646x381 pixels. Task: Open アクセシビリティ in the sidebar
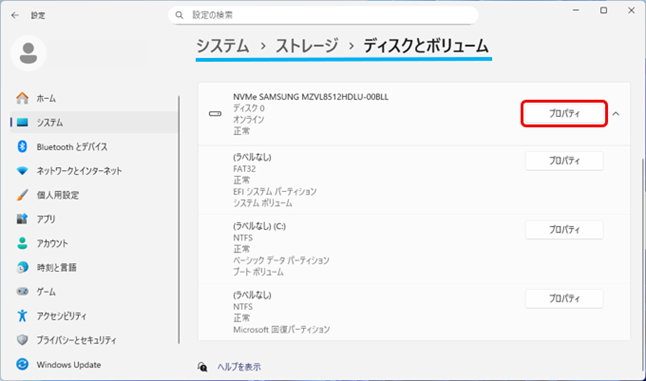click(94, 316)
